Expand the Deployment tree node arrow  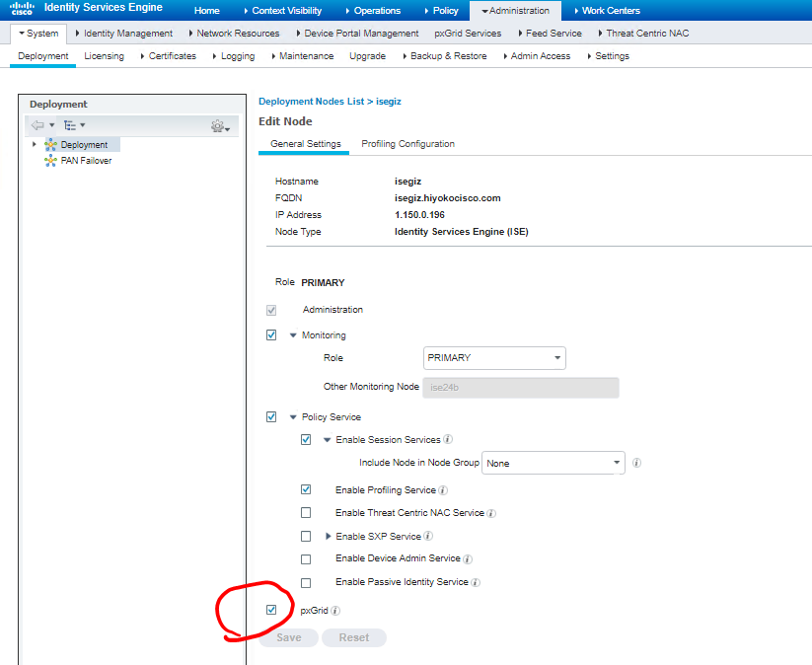(35, 144)
